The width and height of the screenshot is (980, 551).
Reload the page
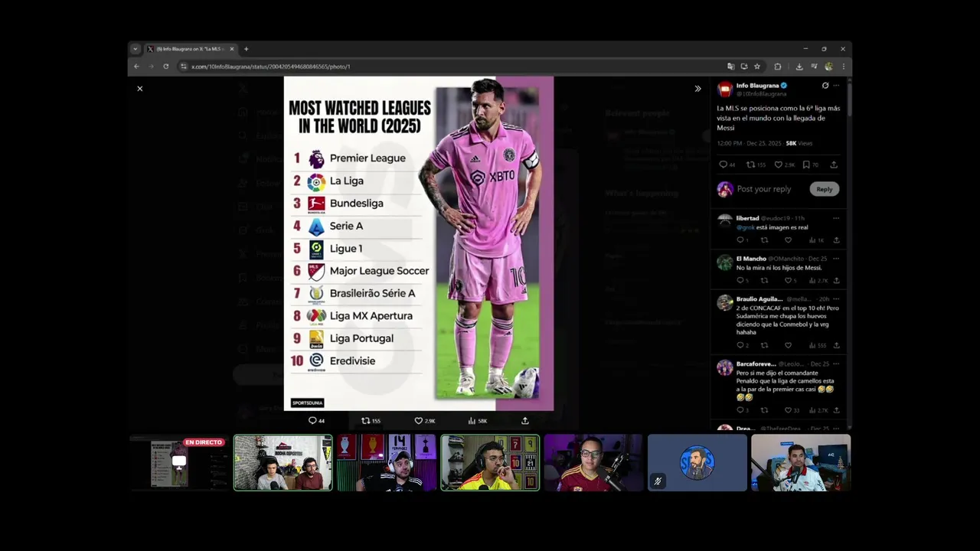(x=165, y=67)
